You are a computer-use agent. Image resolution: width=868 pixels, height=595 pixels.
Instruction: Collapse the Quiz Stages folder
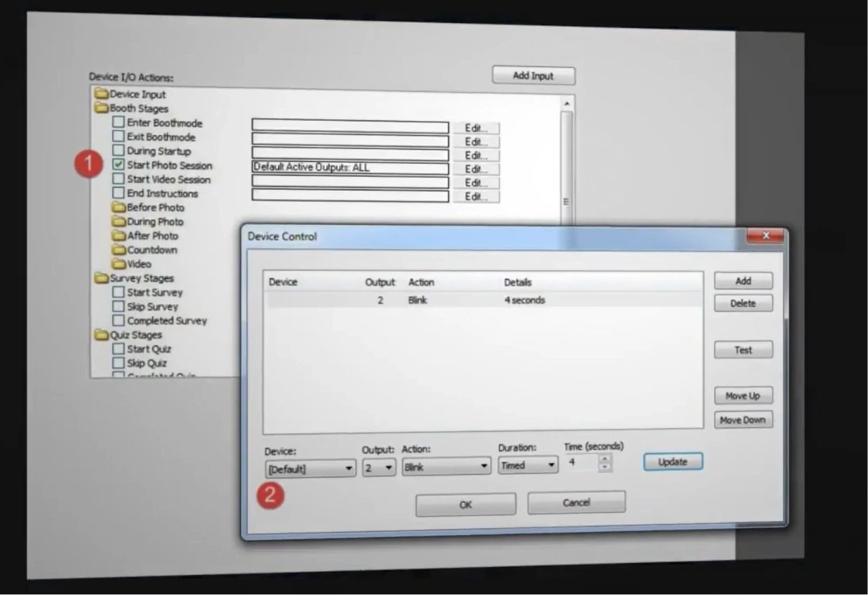pyautogui.click(x=129, y=335)
